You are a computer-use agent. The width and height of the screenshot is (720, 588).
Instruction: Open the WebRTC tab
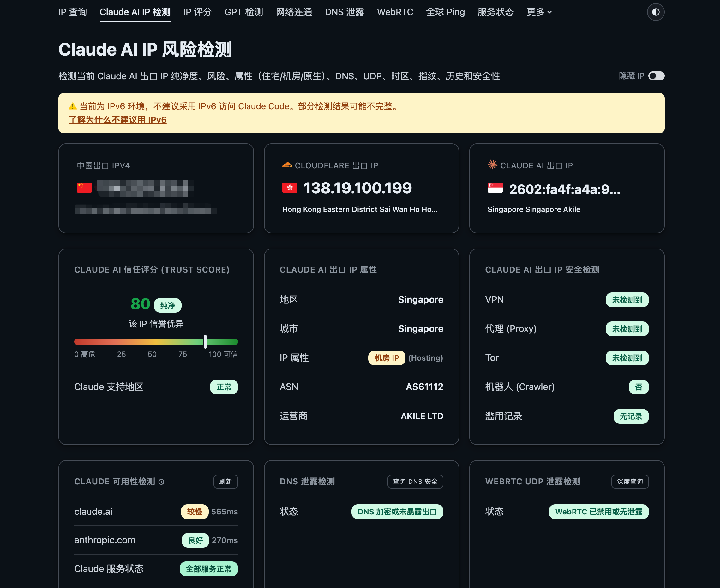pos(395,12)
